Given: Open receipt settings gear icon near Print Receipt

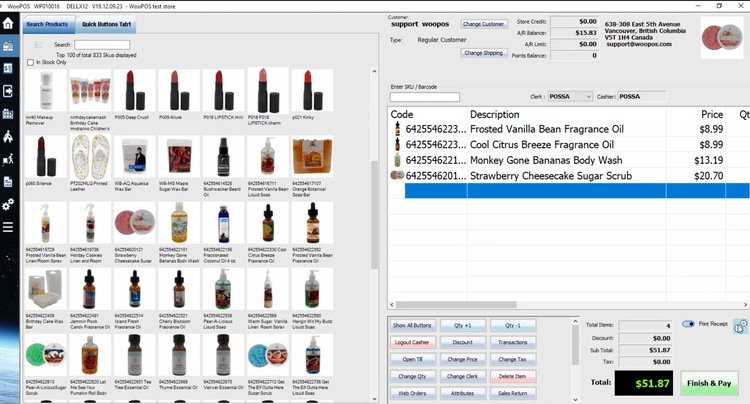Looking at the screenshot, I should coord(739,325).
